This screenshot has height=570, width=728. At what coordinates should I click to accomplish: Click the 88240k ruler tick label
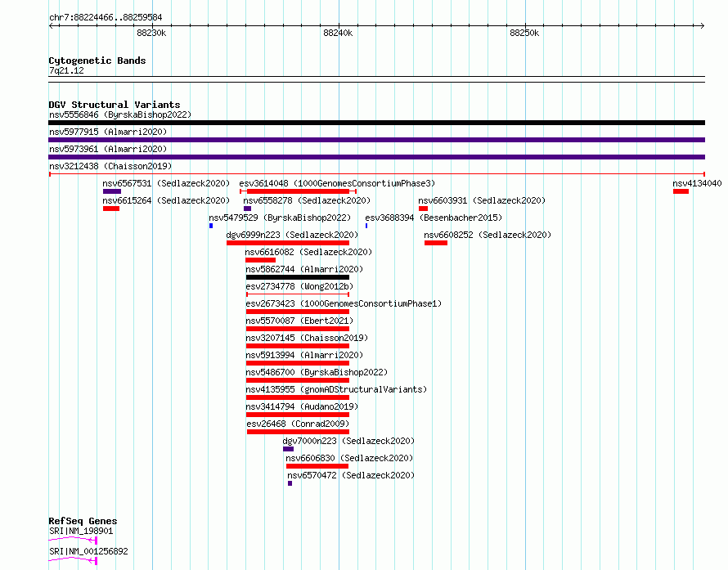(x=338, y=33)
